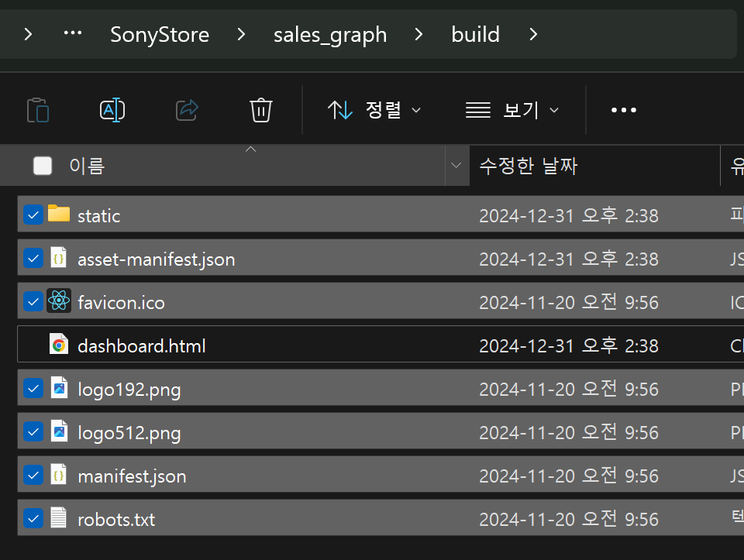744x560 pixels.
Task: Click the Share icon in toolbar
Action: pos(187,110)
